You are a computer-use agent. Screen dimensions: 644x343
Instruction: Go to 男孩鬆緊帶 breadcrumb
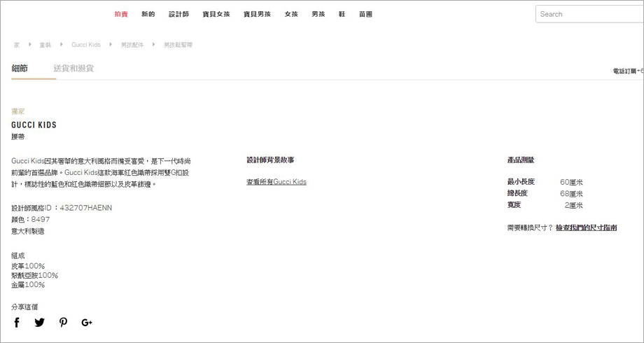tap(178, 45)
